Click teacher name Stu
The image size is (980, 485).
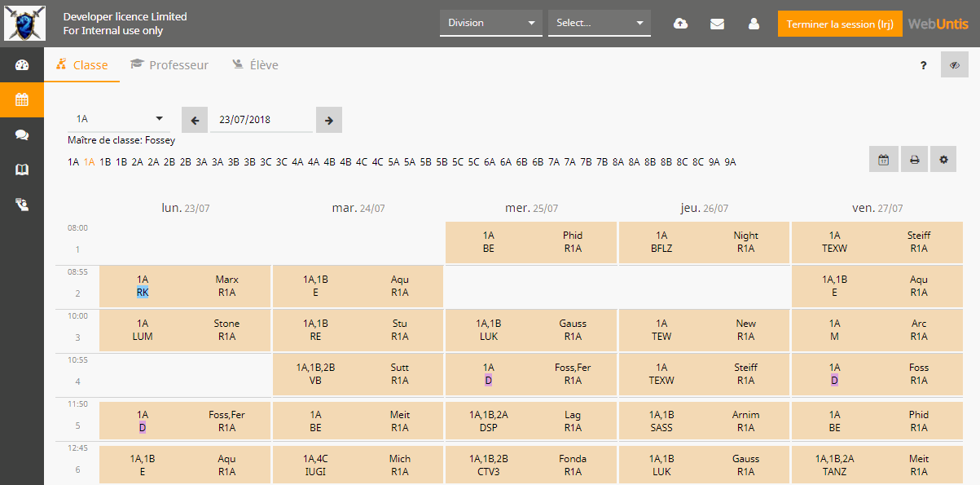pos(400,324)
